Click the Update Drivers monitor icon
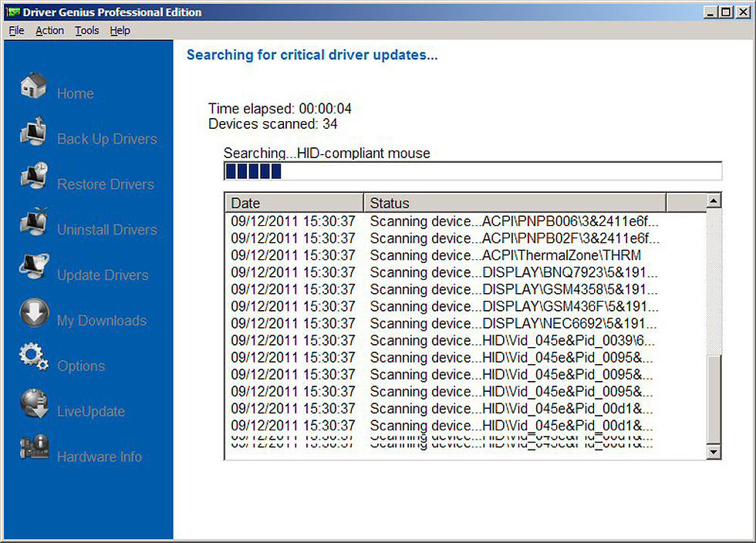Screen dimensions: 756x543 click(x=34, y=266)
